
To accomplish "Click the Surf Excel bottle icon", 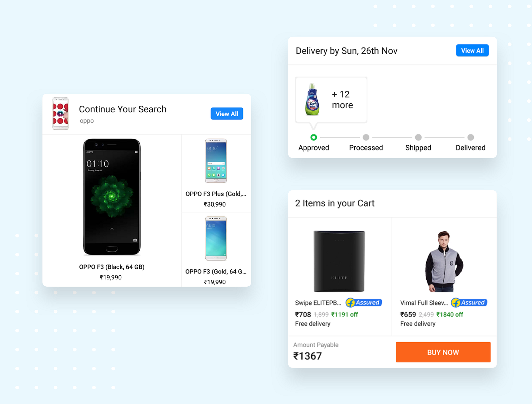I will 312,100.
